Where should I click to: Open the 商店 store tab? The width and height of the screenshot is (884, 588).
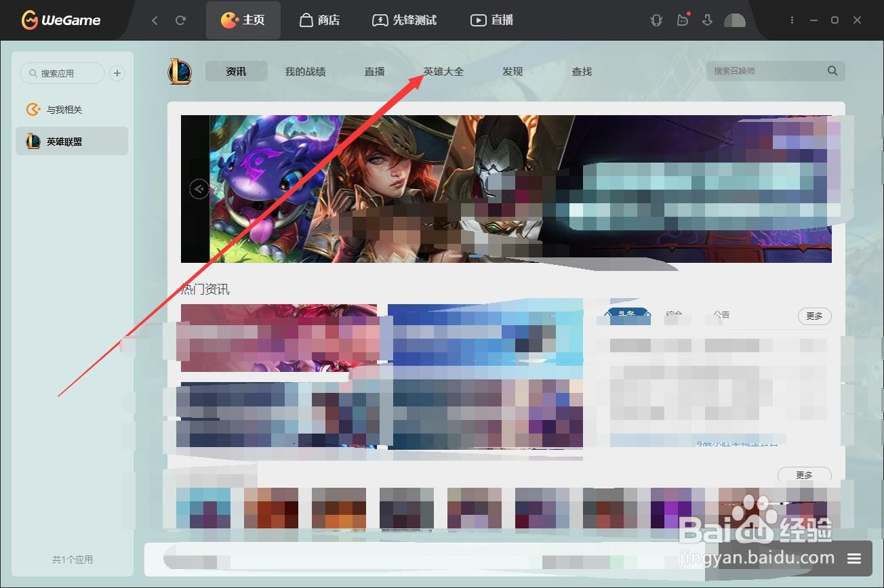[319, 20]
